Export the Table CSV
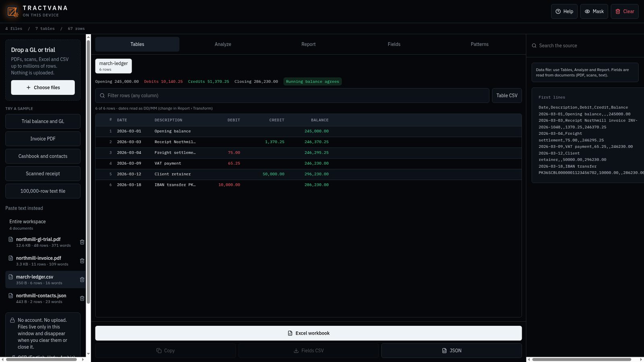This screenshot has width=644, height=362. click(x=507, y=96)
